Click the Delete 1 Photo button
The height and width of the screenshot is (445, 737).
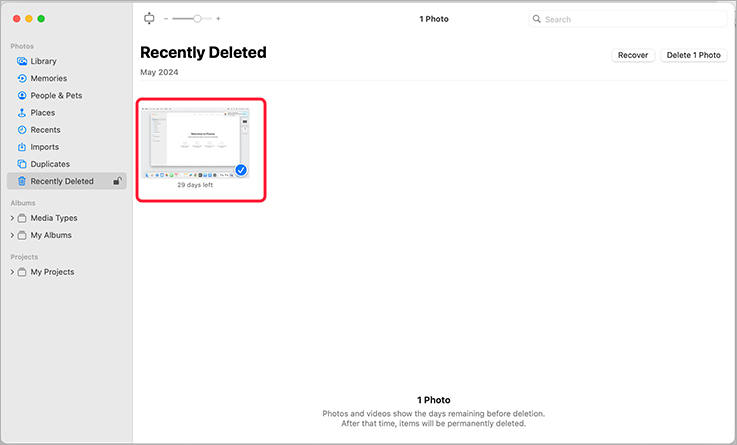point(693,55)
